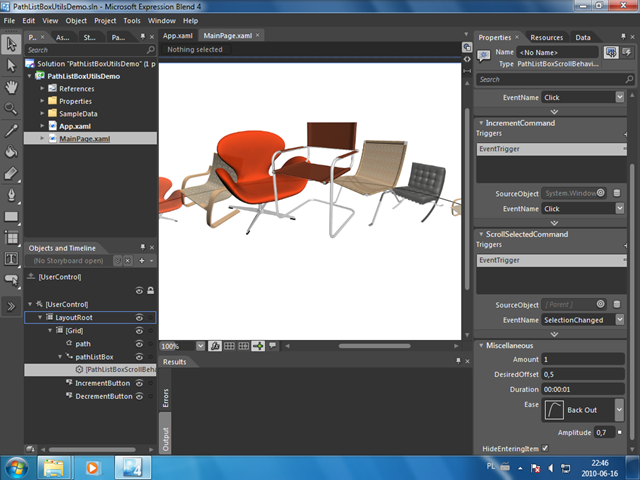Select the Pan hand tool

(11, 87)
